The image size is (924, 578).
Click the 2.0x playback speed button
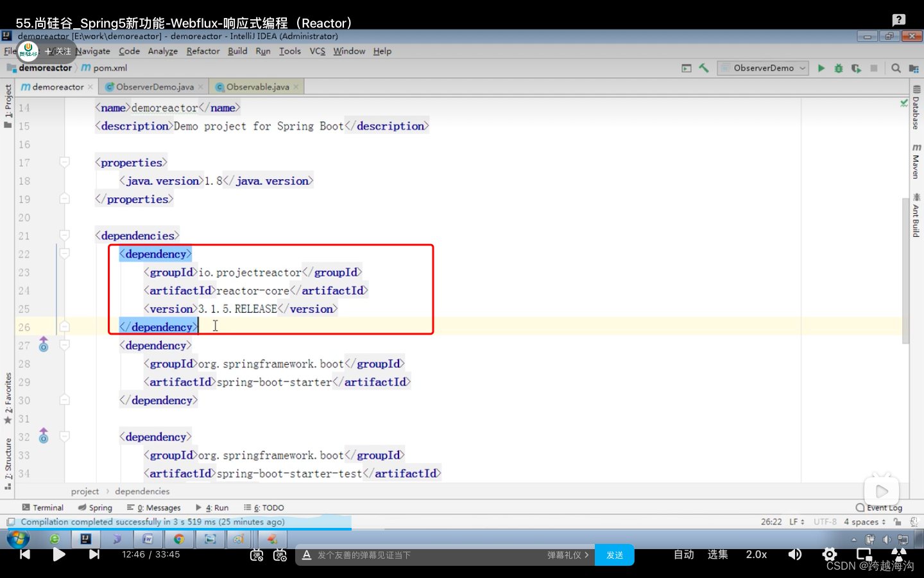coord(757,554)
